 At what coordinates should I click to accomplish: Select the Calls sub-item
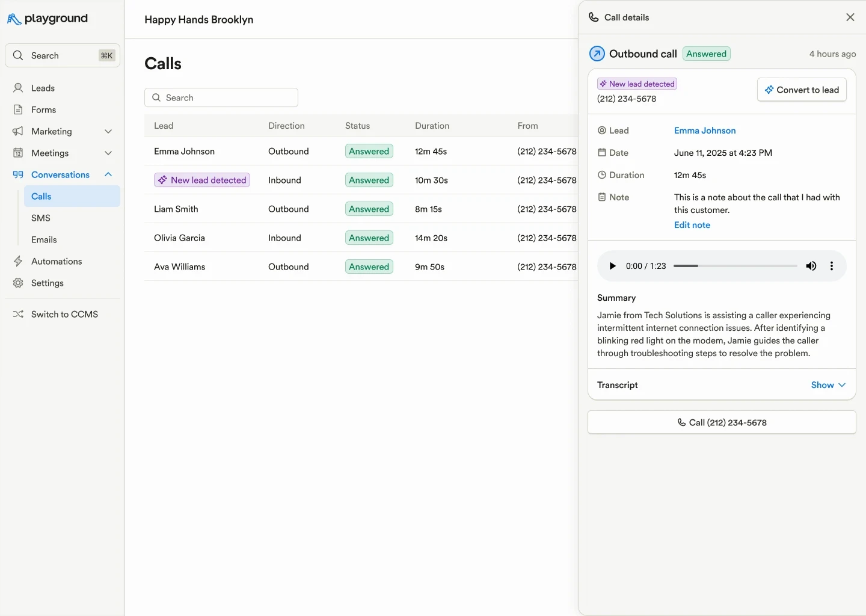[72, 196]
